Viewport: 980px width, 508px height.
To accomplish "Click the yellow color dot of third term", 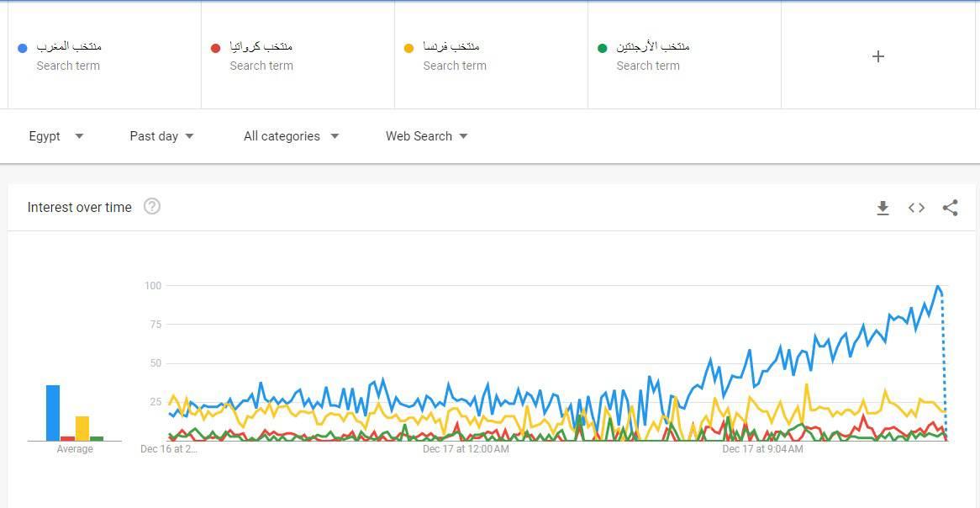I will (x=408, y=48).
